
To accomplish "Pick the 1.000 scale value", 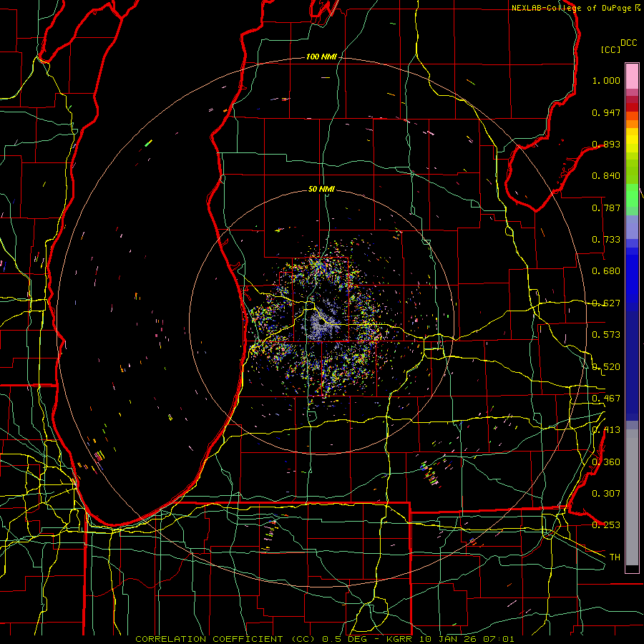I will [606, 80].
